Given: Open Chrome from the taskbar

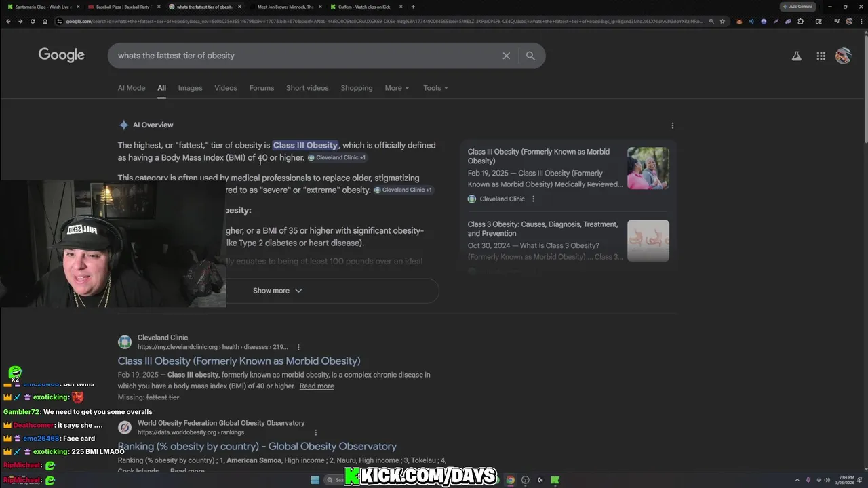Looking at the screenshot, I should click(510, 480).
